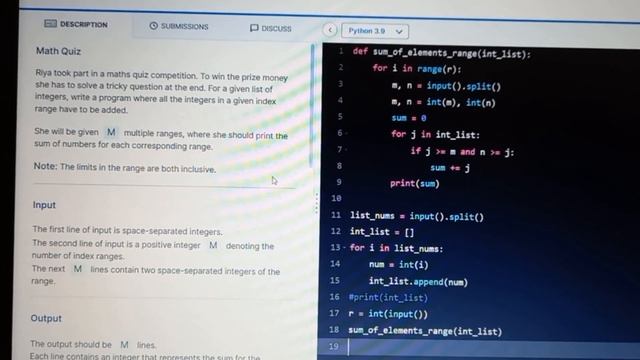Click the Description tab icon
This screenshot has height=360, width=640.
click(50, 23)
